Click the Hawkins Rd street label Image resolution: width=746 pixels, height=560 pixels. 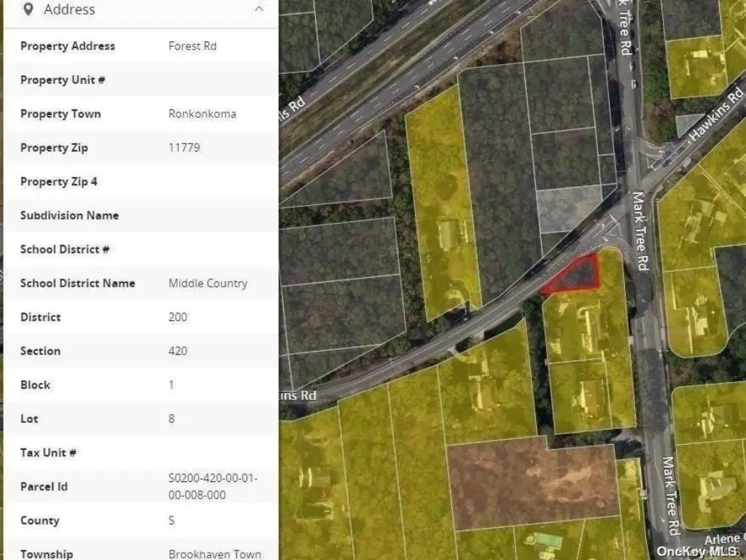point(717,114)
